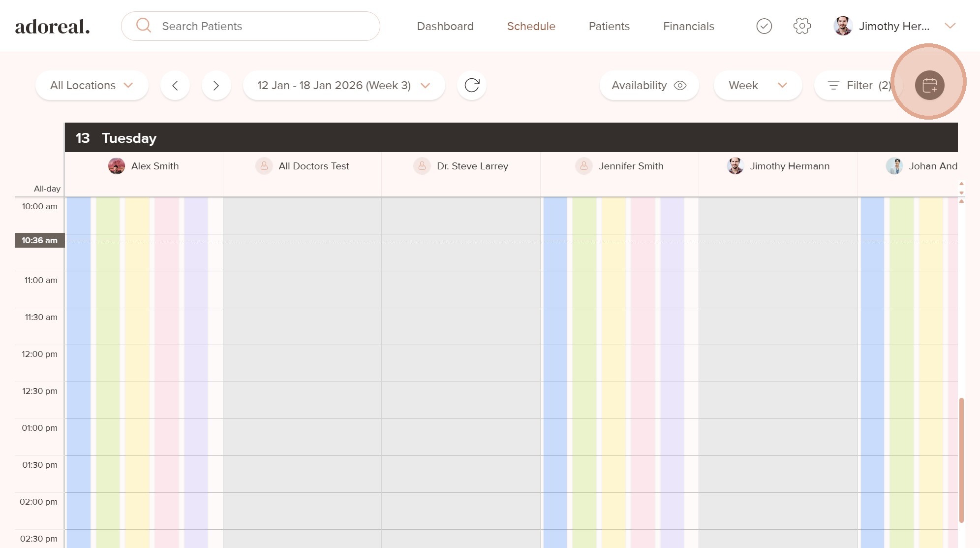Click the refresh schedule icon
The height and width of the screenshot is (548, 980).
tap(471, 85)
